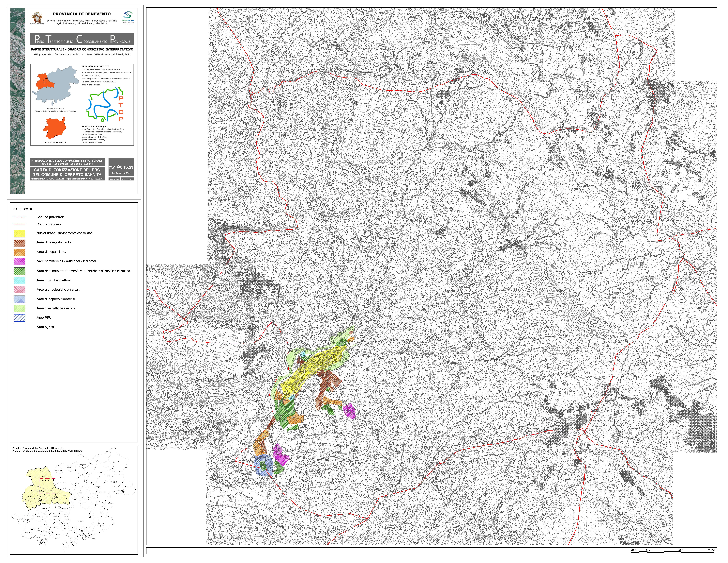Click the 'Aree di espansione.' label
The width and height of the screenshot is (728, 563).
51,252
